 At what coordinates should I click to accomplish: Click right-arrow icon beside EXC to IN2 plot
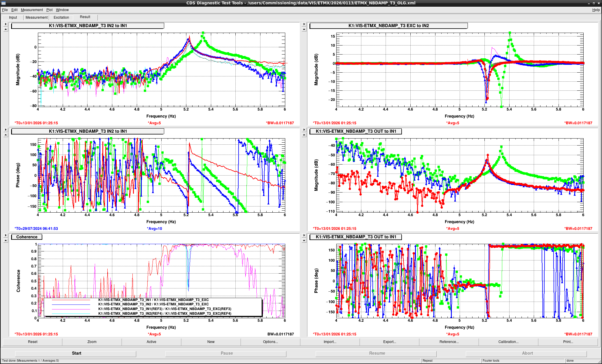pyautogui.click(x=304, y=24)
